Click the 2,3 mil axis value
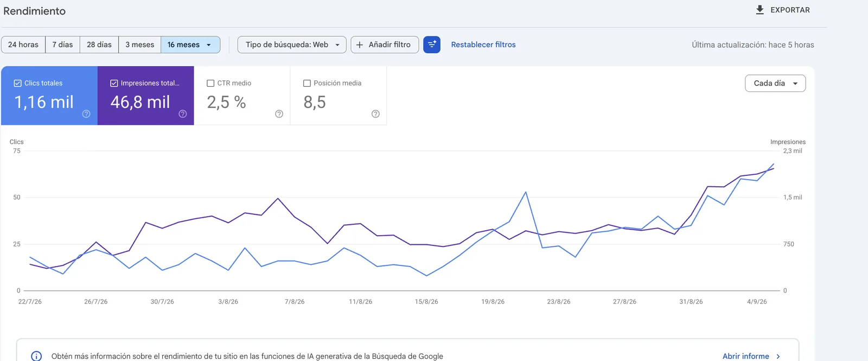Viewport: 868px width, 361px height. click(x=793, y=151)
